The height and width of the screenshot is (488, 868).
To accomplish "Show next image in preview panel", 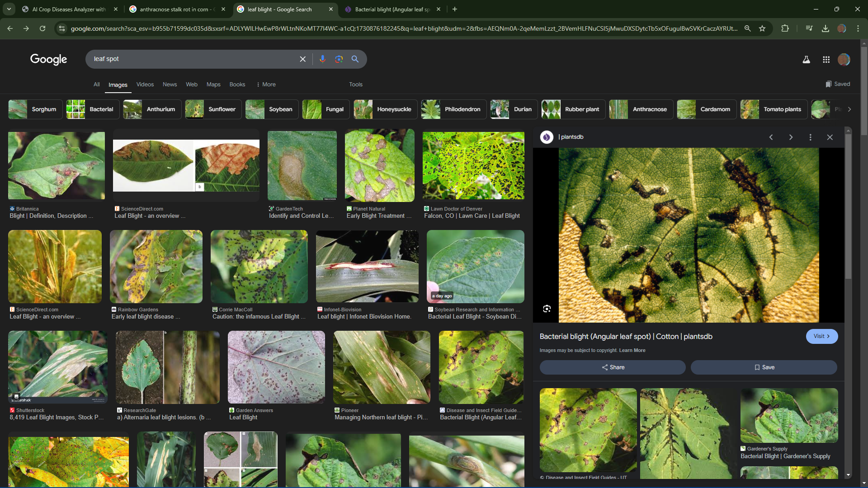I will click(x=791, y=137).
